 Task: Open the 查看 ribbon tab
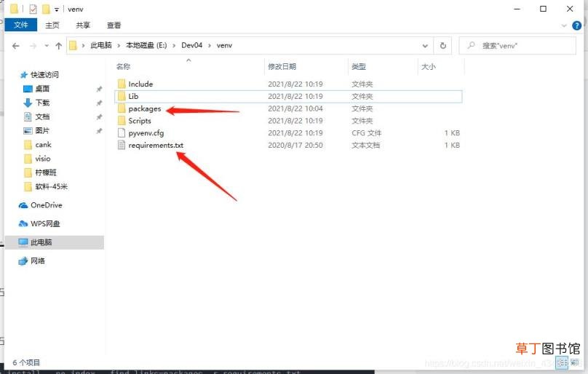114,25
